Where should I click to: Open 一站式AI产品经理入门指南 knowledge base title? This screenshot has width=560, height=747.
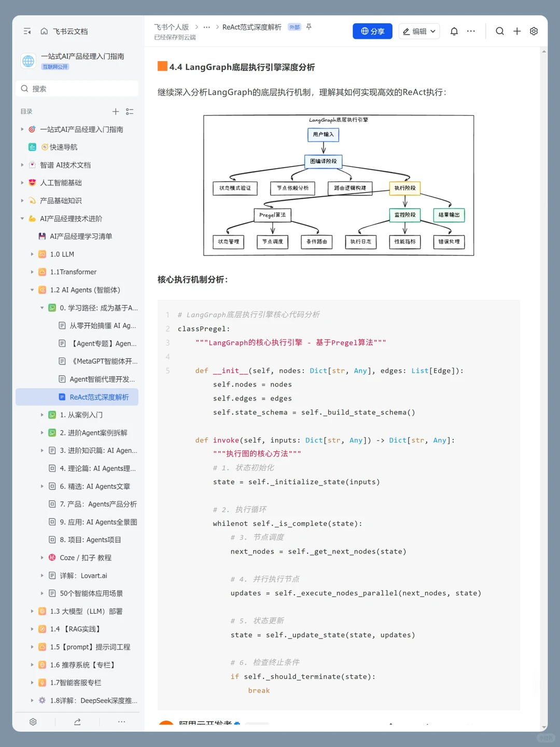[82, 56]
